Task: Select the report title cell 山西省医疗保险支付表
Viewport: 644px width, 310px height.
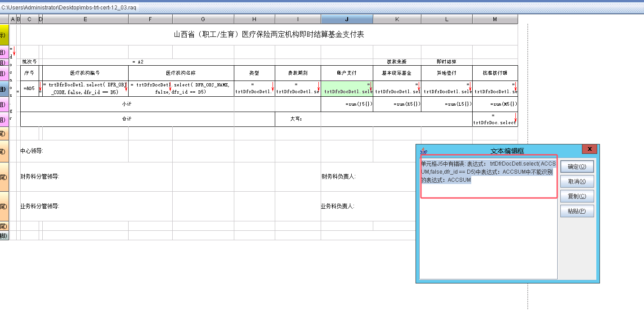Action: [269, 35]
